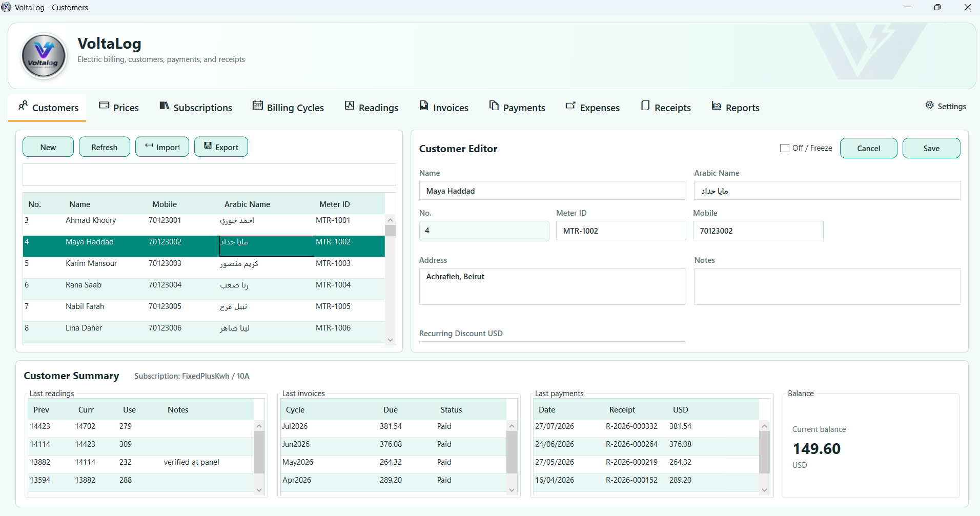The height and width of the screenshot is (516, 980).
Task: Click the empty Notes field
Action: coord(827,286)
